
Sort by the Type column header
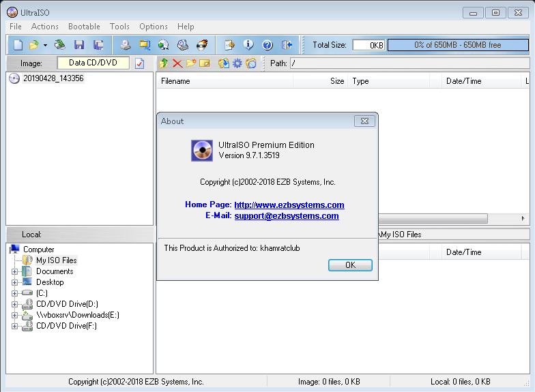click(x=389, y=81)
